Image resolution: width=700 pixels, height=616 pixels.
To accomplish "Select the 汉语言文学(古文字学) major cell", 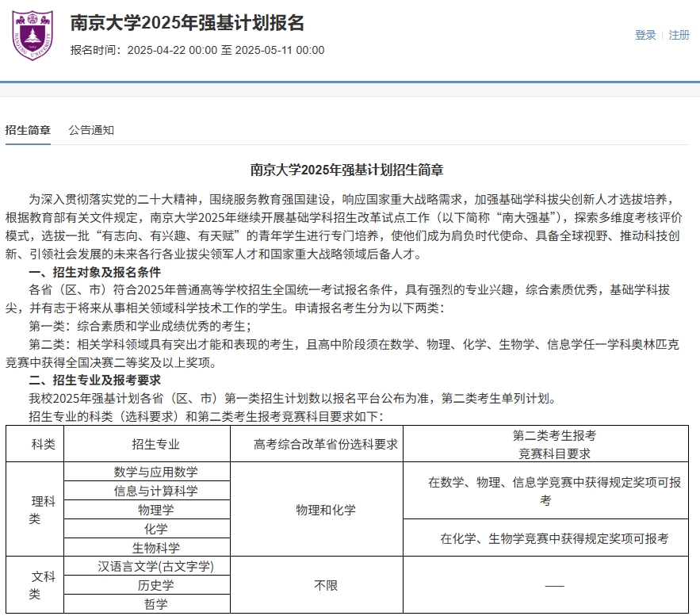I will coord(156,567).
